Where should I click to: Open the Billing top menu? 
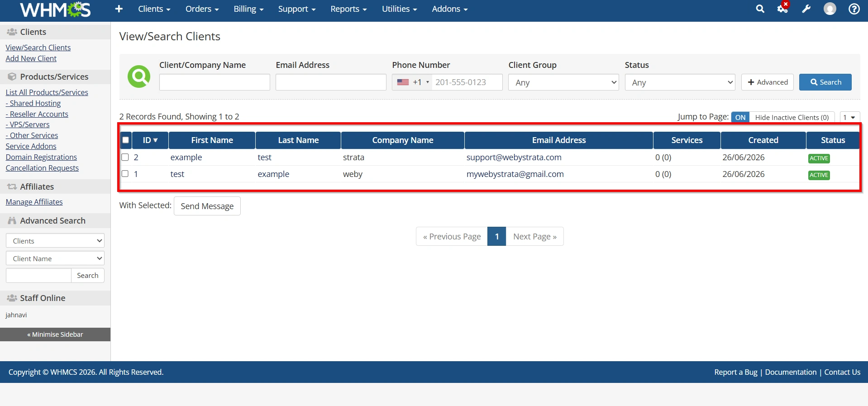pyautogui.click(x=248, y=9)
